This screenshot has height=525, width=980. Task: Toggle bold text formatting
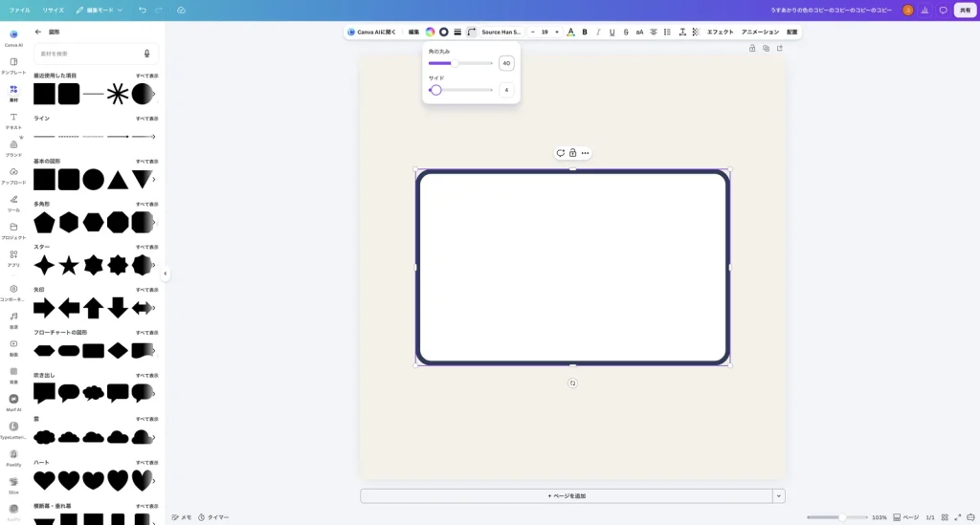click(585, 32)
